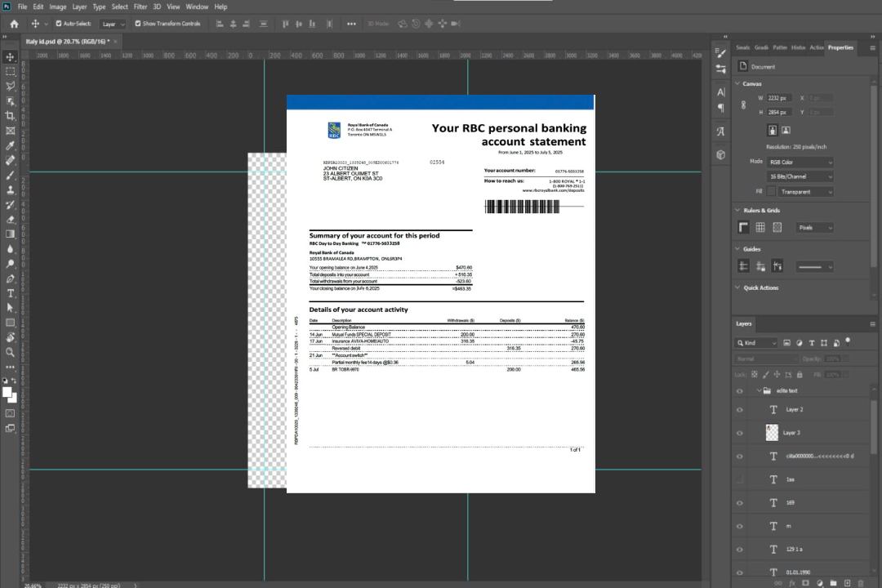
Task: Toggle the Auto-Select checkbox
Action: 59,24
